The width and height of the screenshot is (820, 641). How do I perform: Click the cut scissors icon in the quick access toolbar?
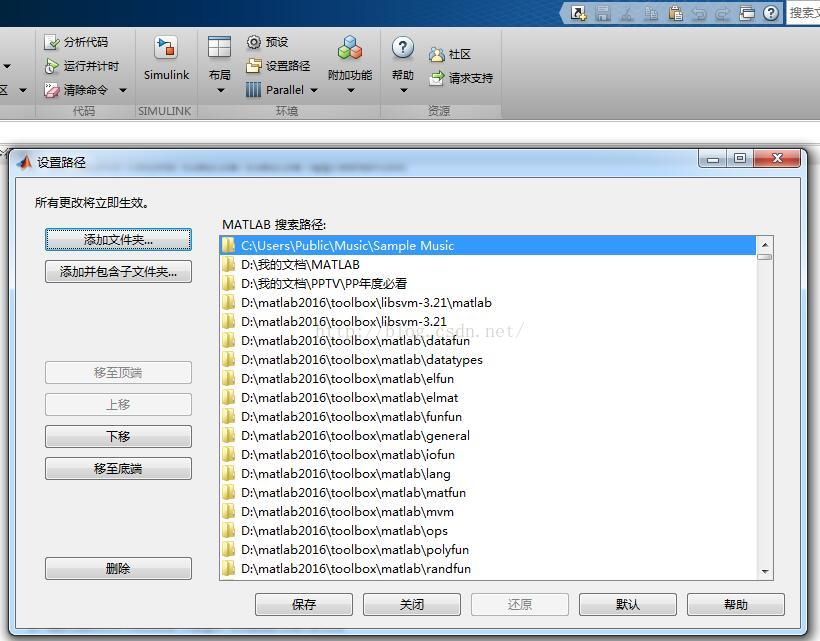[x=627, y=13]
